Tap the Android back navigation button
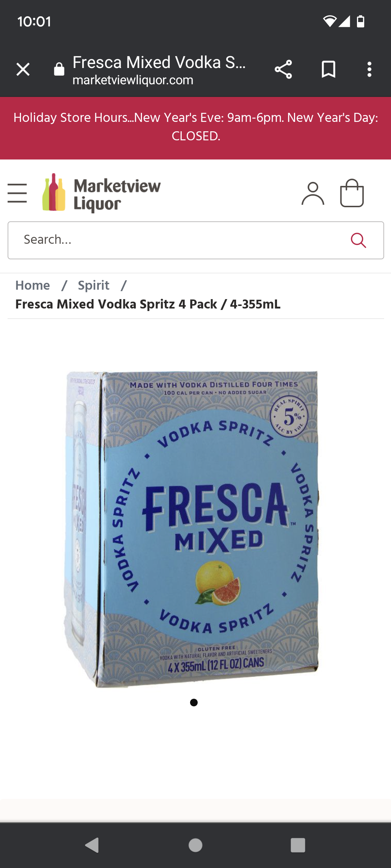391x868 pixels. coord(92,845)
